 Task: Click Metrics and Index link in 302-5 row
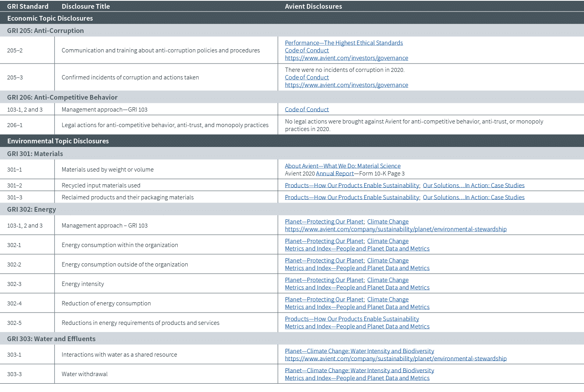[x=357, y=326]
